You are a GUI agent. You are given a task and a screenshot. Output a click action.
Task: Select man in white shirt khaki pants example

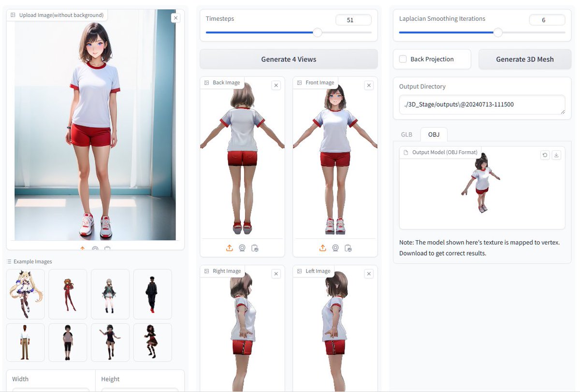click(x=25, y=342)
